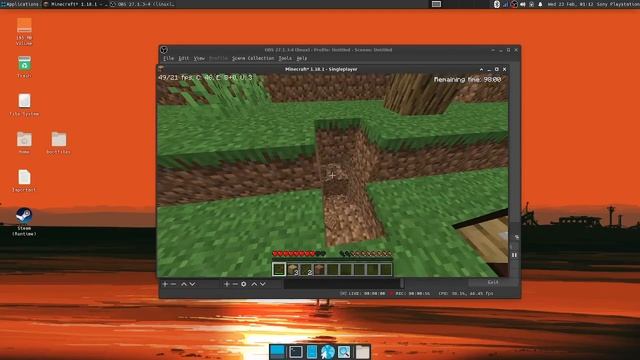This screenshot has width=640, height=360.
Task: Open the Tools menu in OBS
Action: (285, 58)
